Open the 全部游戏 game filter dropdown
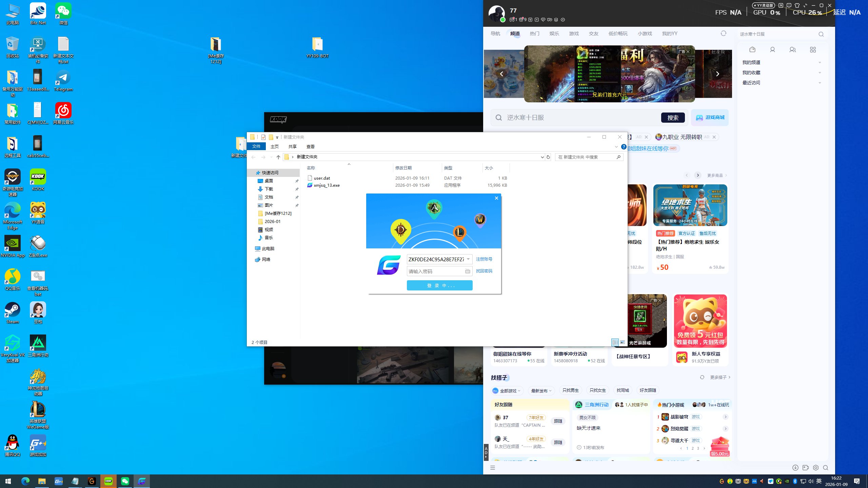The image size is (868, 488). (508, 391)
